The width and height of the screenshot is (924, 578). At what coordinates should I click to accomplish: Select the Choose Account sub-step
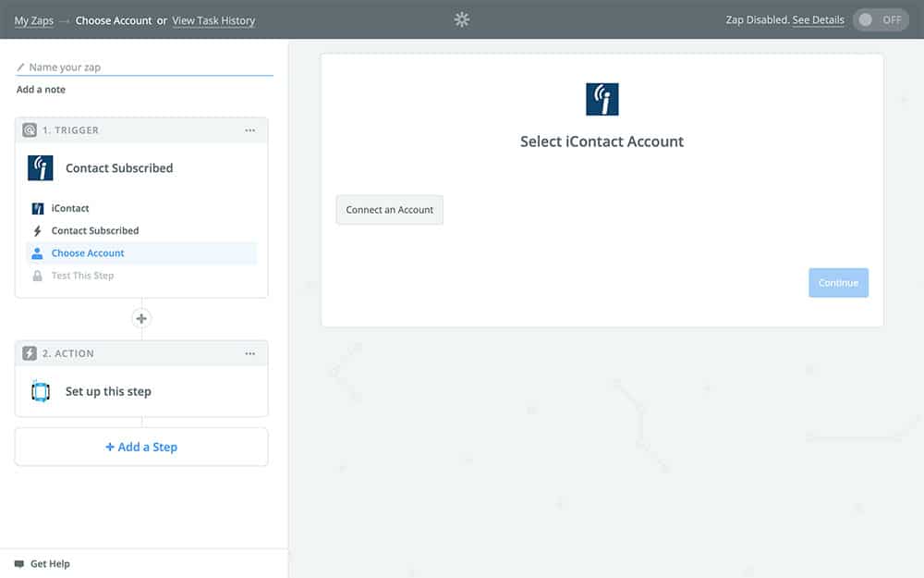88,252
